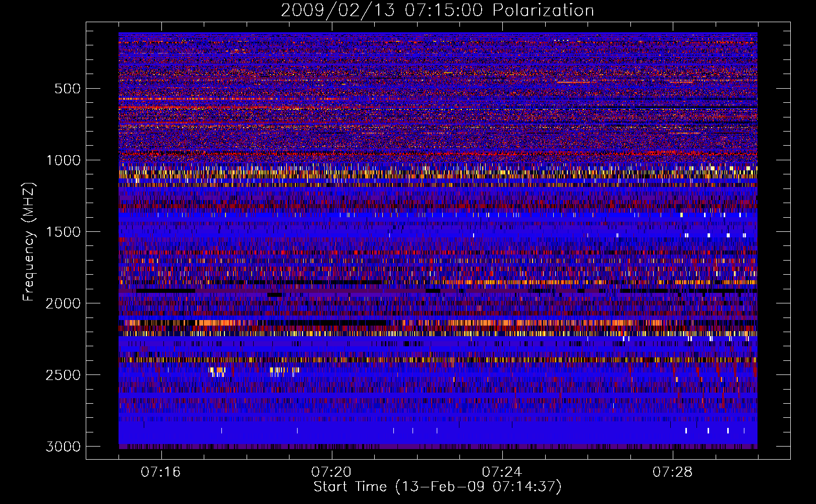816x504 pixels.
Task: Select the 500 frequency tick label
Action: point(67,89)
